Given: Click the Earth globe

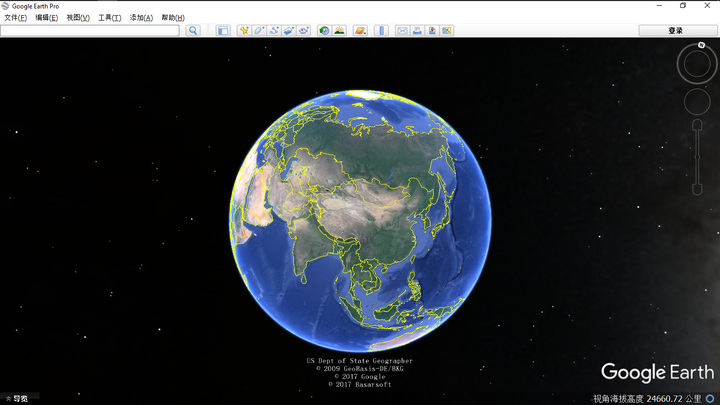Looking at the screenshot, I should tap(360, 221).
